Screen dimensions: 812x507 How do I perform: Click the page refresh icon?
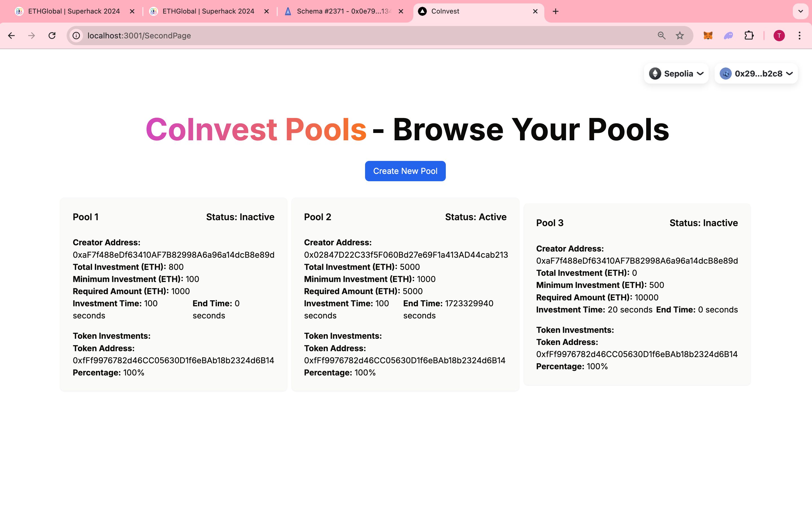52,35
